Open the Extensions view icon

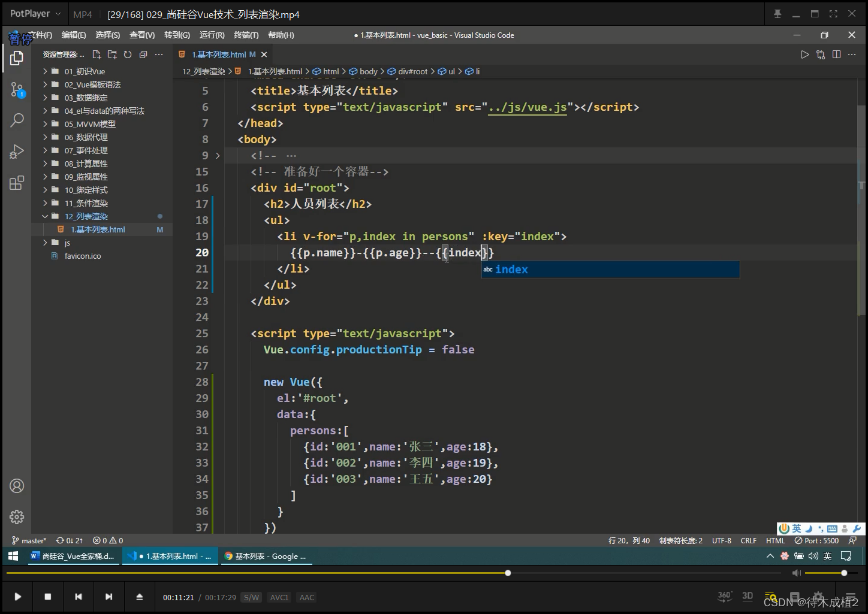(x=17, y=183)
